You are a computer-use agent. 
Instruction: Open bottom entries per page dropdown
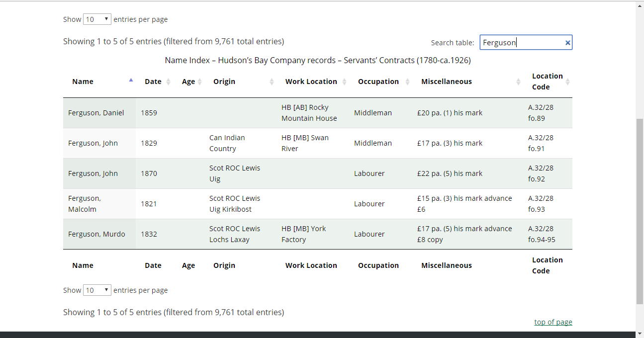[97, 290]
